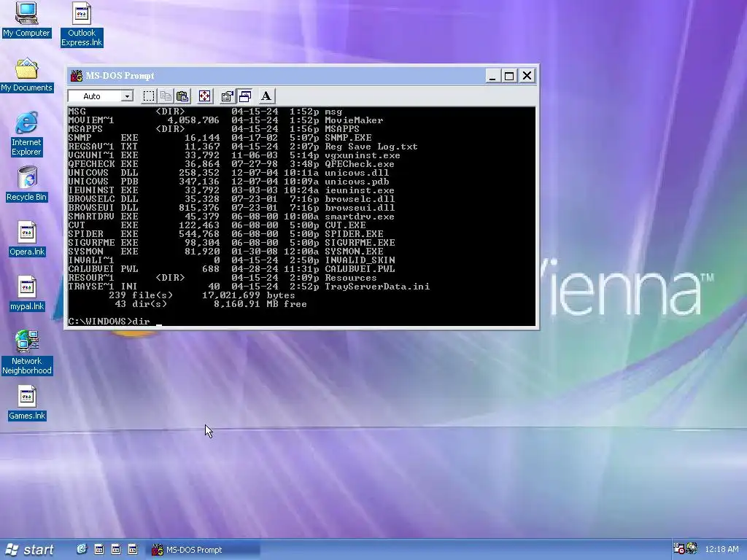
Task: Select the MS-DOS Prompt taskbar button
Action: coord(204,550)
